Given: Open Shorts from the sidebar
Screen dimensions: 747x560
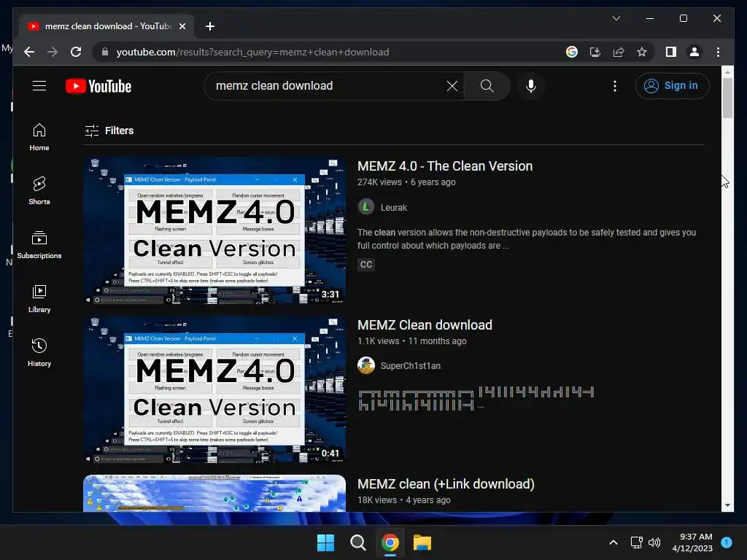Looking at the screenshot, I should click(x=39, y=191).
